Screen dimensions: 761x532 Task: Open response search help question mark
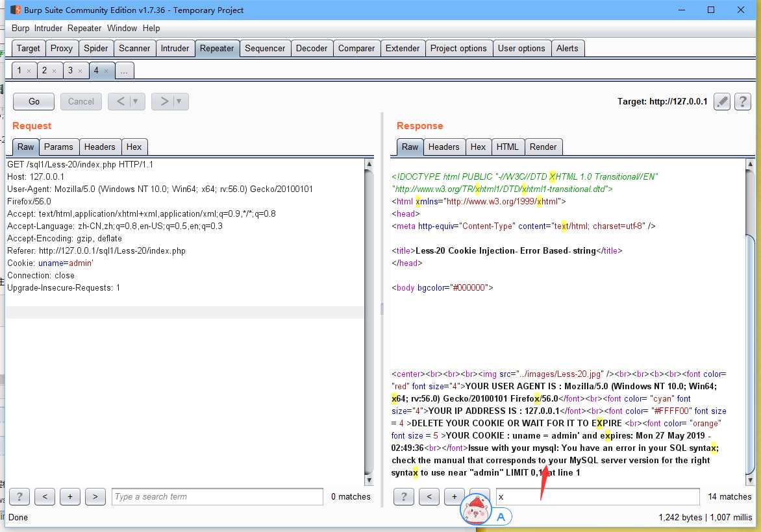pos(404,496)
